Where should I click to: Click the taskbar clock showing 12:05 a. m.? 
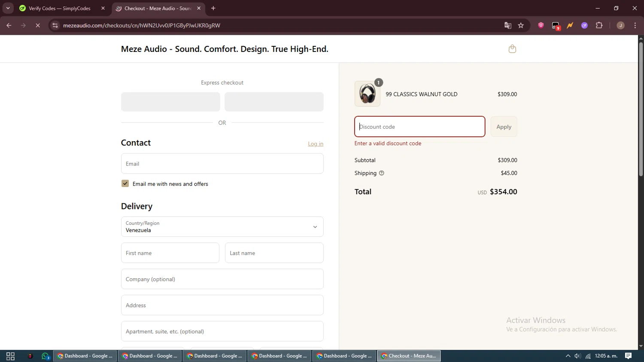606,356
